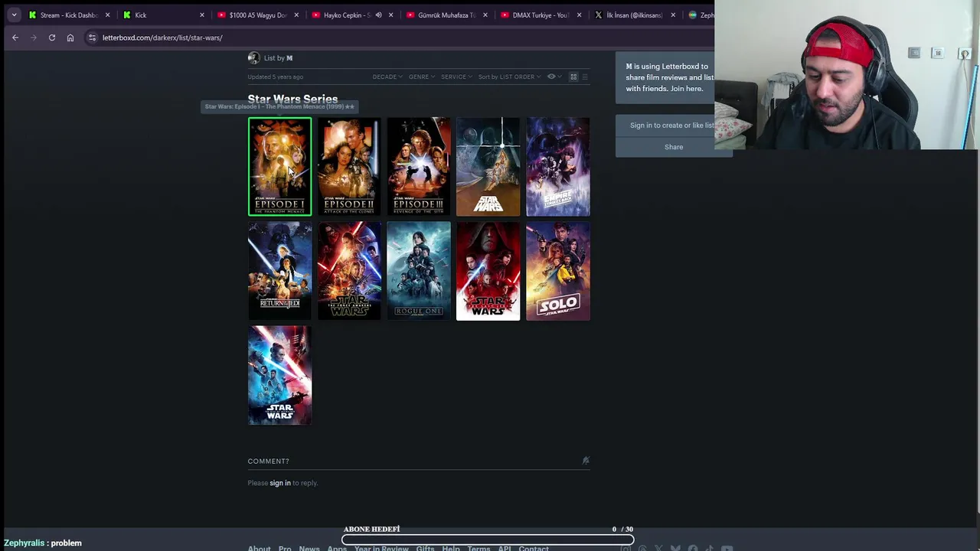
Task: Close the $1000 A5 Wagyu tab
Action: pos(296,15)
